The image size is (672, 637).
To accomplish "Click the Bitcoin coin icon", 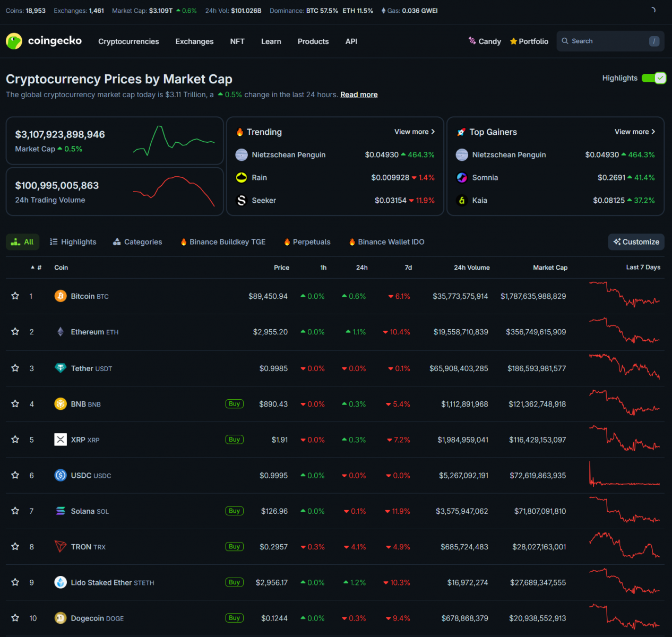I will [x=61, y=296].
